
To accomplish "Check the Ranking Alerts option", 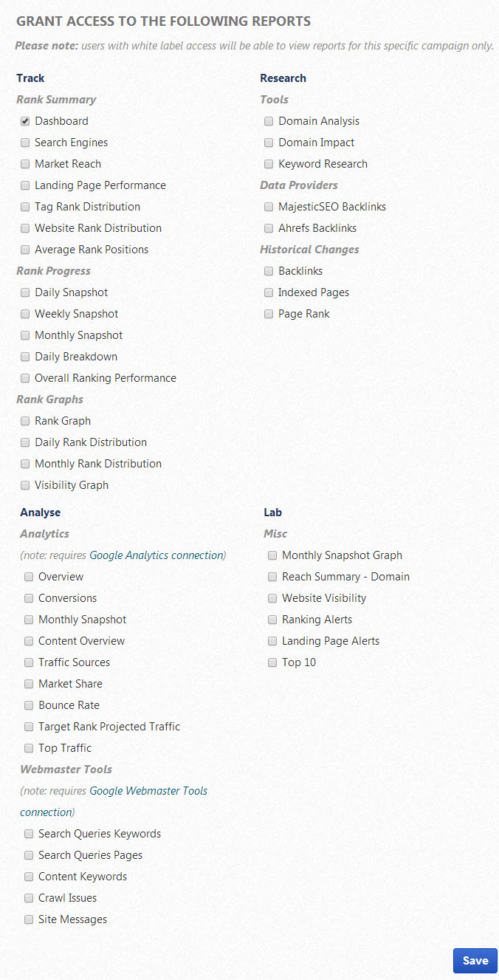I will (272, 620).
